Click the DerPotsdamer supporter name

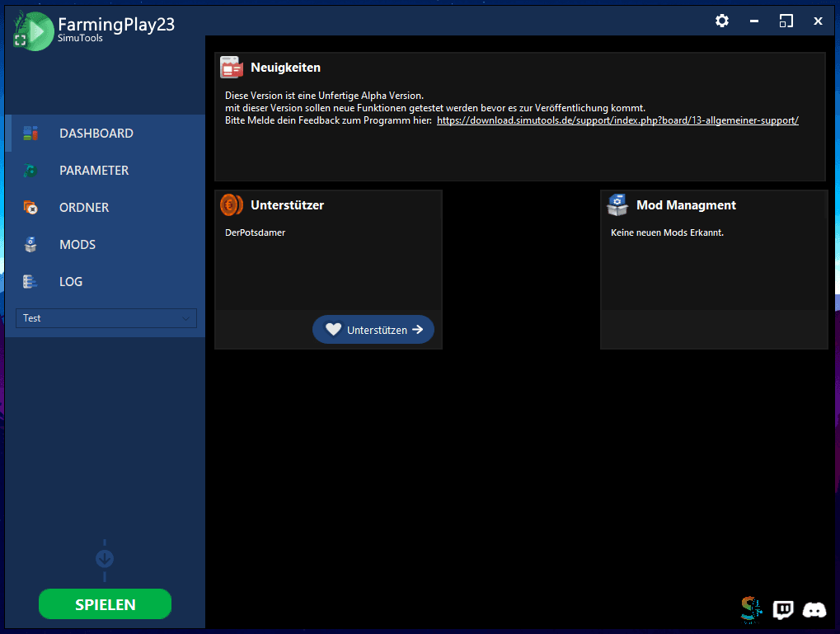tap(255, 232)
